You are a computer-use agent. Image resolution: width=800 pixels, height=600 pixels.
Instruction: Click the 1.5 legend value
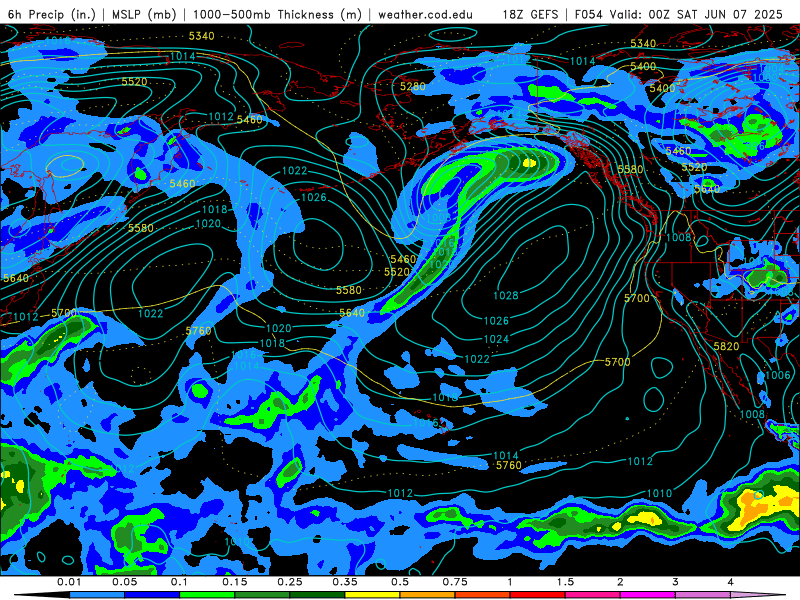coord(565,582)
